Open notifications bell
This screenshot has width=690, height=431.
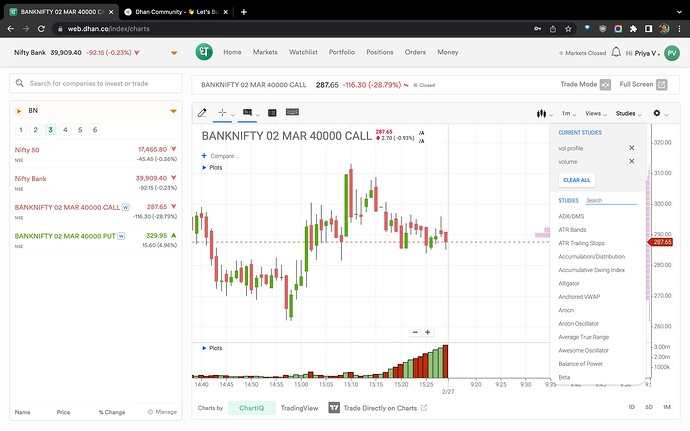tap(616, 52)
